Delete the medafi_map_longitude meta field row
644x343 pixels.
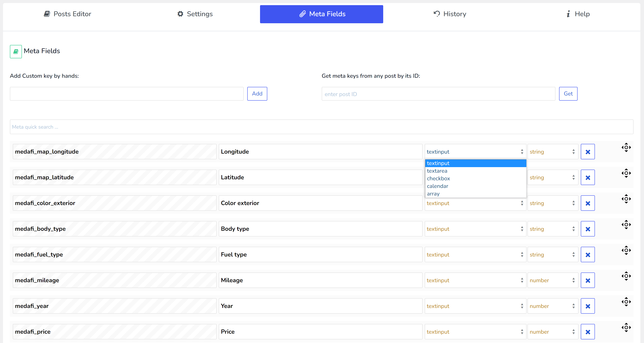[x=587, y=152]
